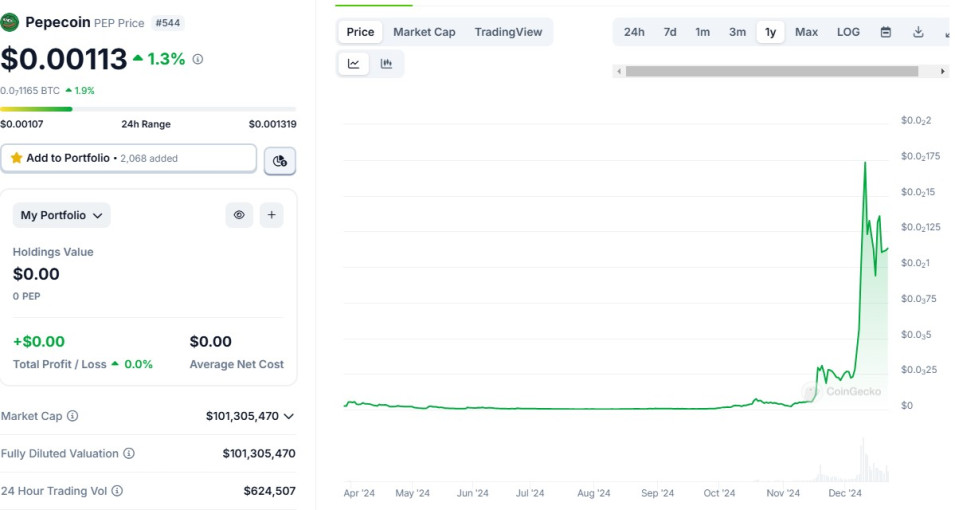Click the $0.00107 24h low value

coord(22,124)
